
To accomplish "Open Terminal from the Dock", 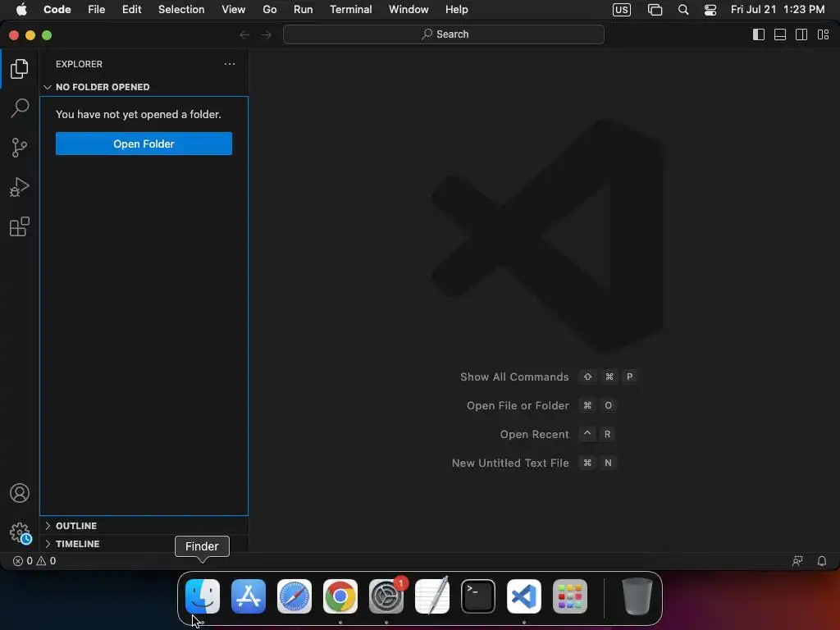I will coord(478,596).
